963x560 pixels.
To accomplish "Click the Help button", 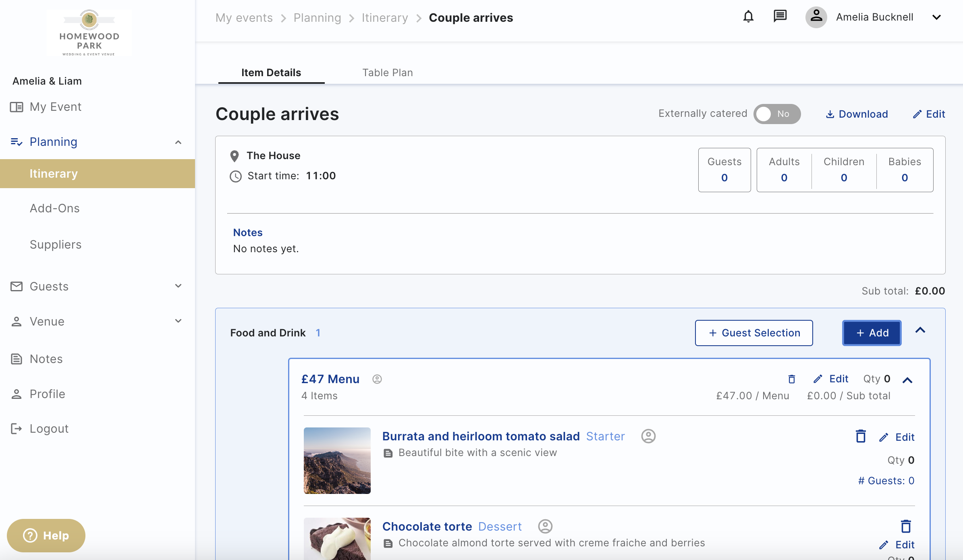I will [x=46, y=535].
